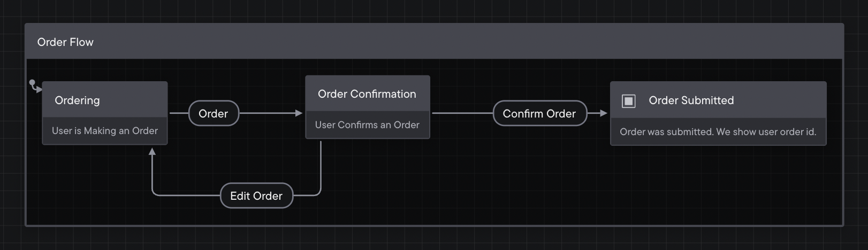Click the final state icon in Order Submitted

[x=628, y=101]
